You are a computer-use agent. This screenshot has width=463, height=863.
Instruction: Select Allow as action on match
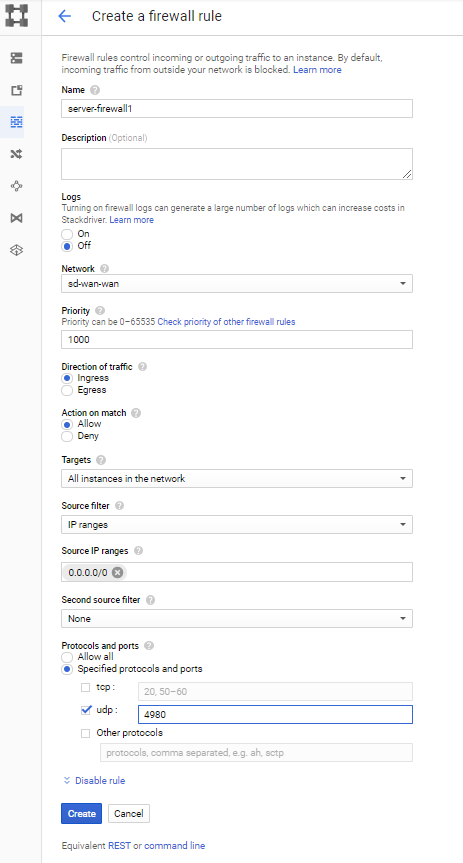(x=67, y=424)
